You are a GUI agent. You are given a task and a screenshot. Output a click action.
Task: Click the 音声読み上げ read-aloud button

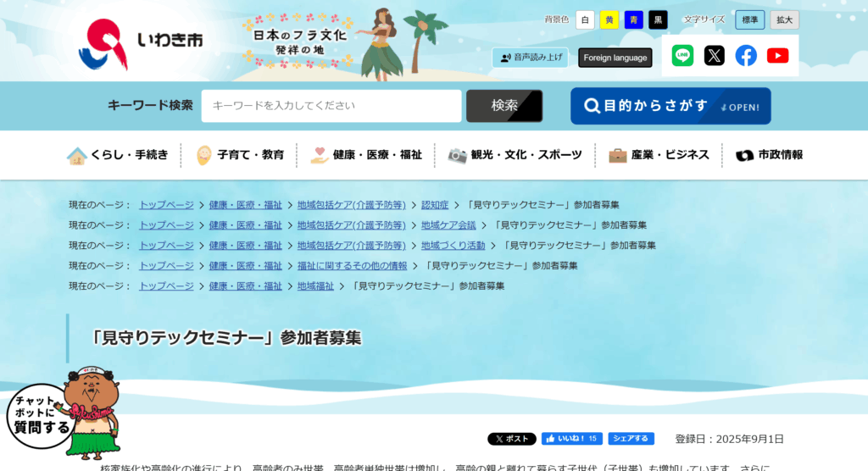[530, 58]
